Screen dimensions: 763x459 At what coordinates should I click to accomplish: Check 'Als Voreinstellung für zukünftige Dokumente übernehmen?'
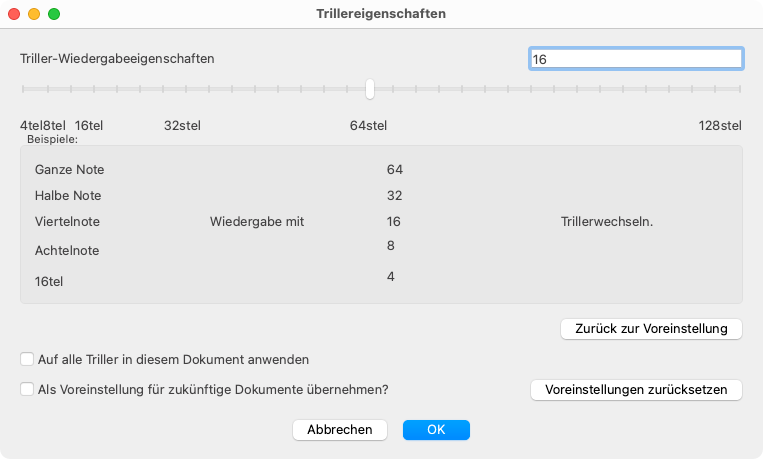27,389
